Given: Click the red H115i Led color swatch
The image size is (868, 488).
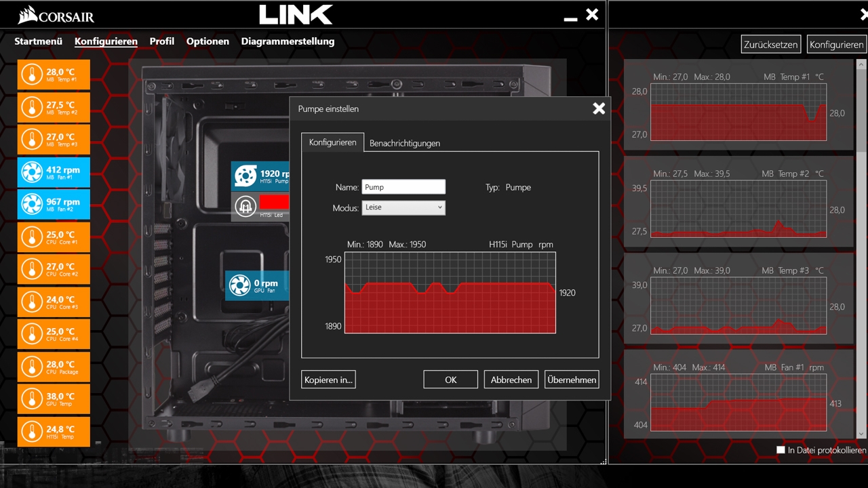Looking at the screenshot, I should (275, 202).
